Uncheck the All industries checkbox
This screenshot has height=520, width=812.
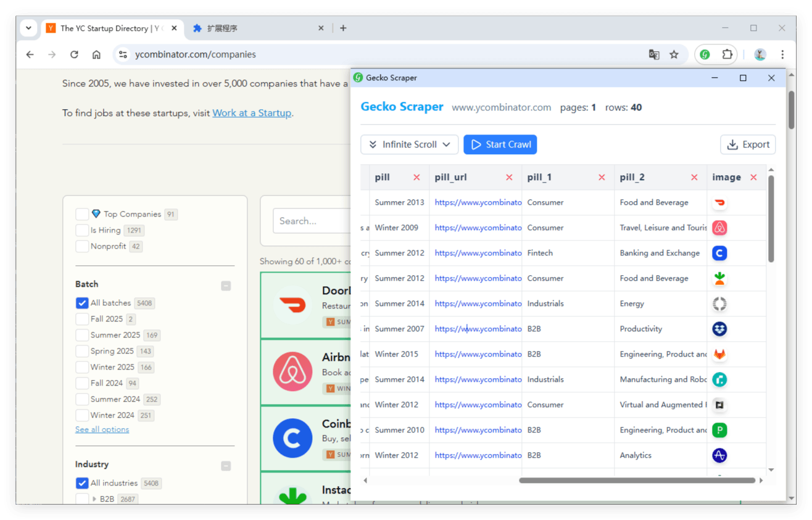tap(82, 483)
